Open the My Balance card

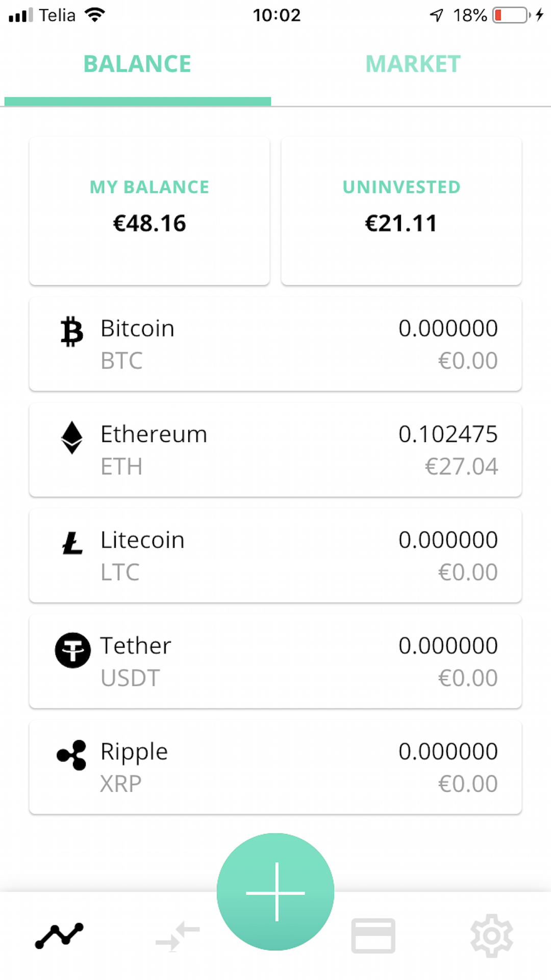point(149,211)
